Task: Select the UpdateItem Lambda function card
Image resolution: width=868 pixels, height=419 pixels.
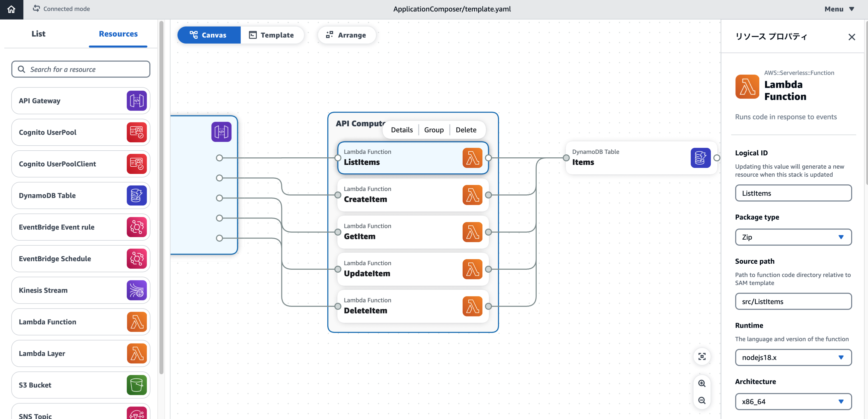Action: [x=413, y=269]
